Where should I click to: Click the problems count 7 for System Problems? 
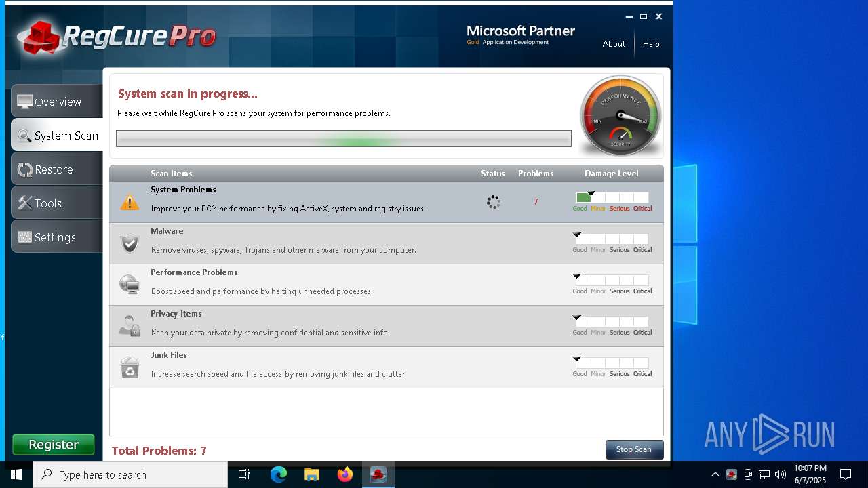tap(536, 202)
